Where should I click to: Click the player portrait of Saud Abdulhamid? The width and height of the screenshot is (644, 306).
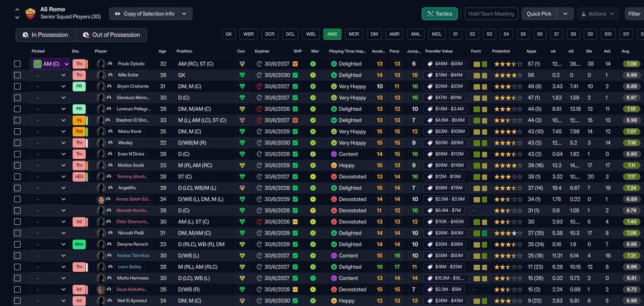[x=101, y=289]
